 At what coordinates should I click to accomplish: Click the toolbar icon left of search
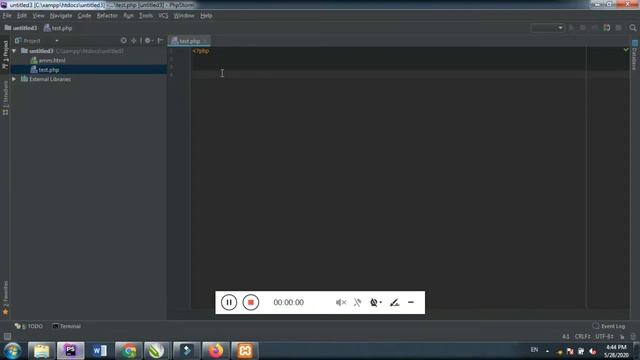click(619, 28)
